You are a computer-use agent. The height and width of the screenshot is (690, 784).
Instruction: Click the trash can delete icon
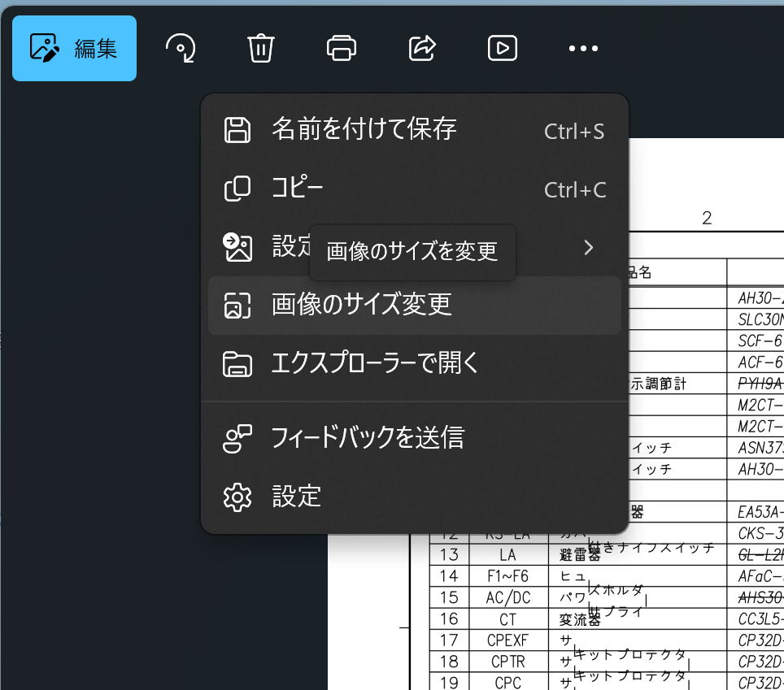click(260, 49)
